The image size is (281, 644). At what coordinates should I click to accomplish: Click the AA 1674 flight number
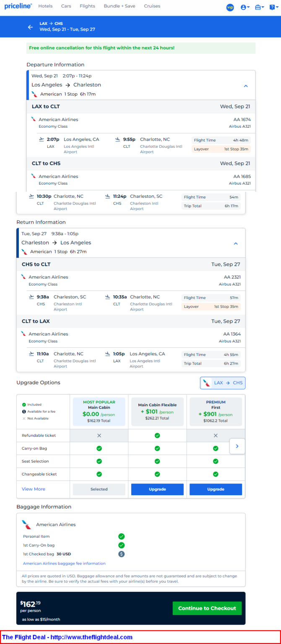click(242, 120)
